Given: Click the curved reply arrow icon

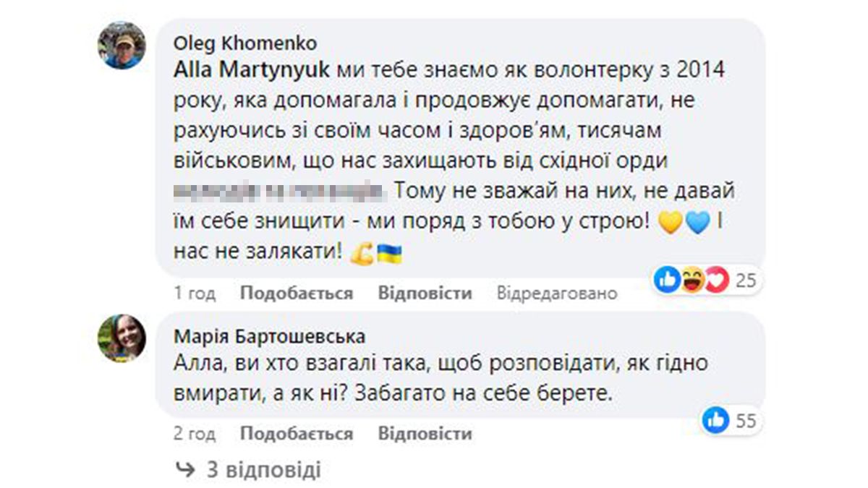Looking at the screenshot, I should click(x=185, y=470).
